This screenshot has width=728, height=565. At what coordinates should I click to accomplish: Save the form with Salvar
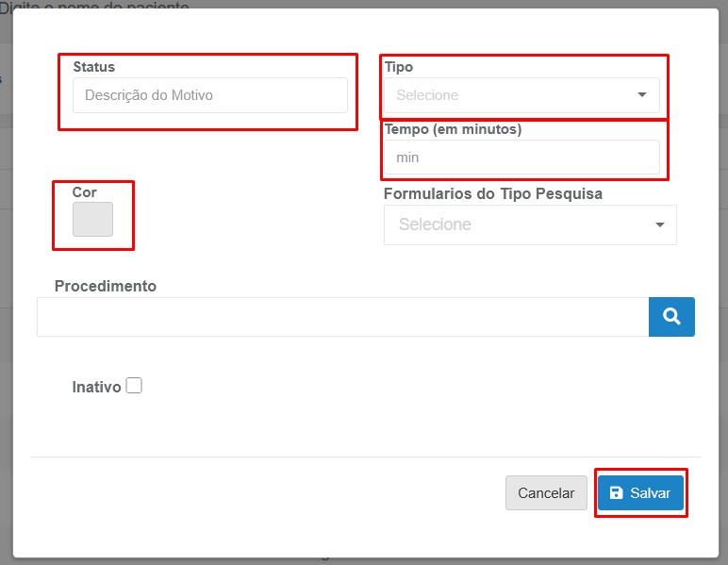(x=641, y=493)
